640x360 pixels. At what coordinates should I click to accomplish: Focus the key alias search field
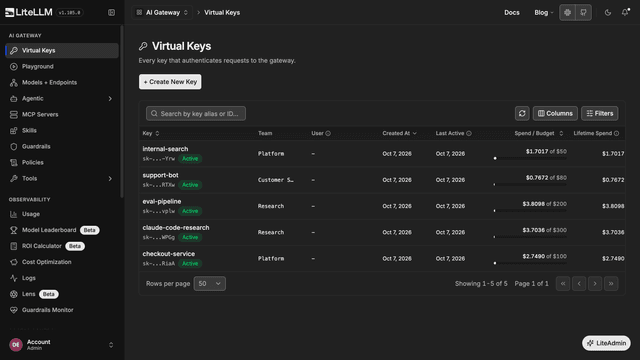pos(196,113)
